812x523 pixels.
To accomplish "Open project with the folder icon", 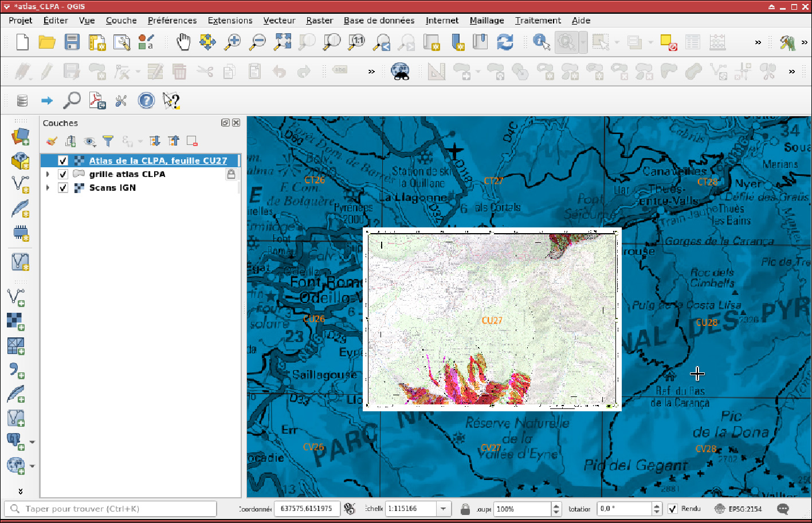I will [x=47, y=42].
